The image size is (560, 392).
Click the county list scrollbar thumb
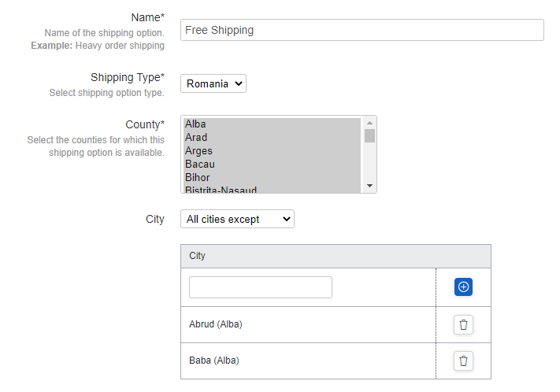tap(369, 136)
